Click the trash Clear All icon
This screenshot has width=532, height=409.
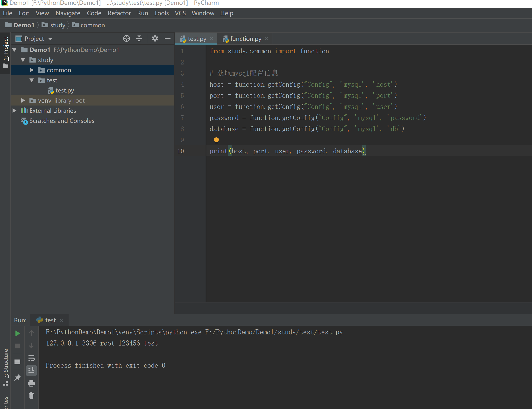click(31, 396)
